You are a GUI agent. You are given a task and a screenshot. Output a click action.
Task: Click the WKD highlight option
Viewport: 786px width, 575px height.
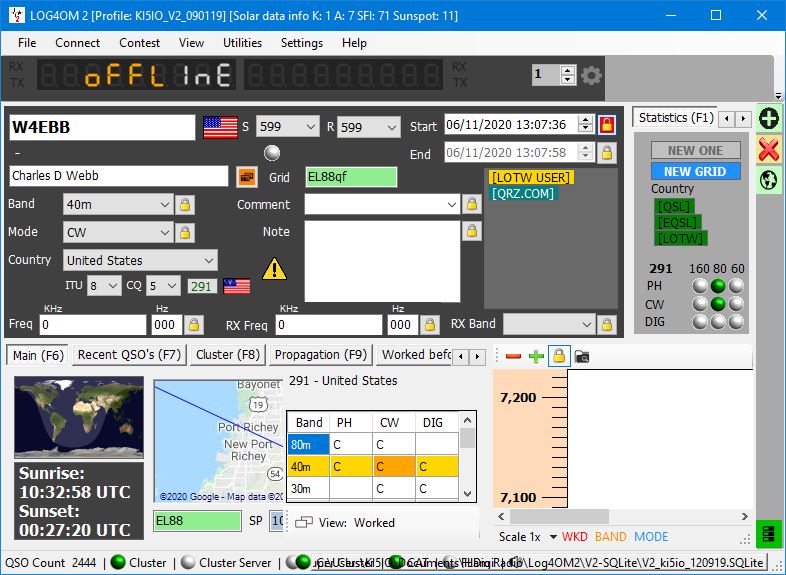(574, 537)
